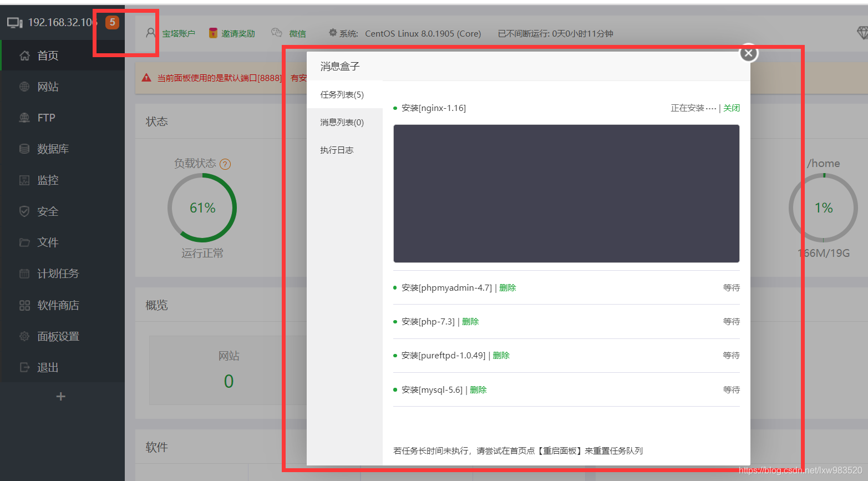Open the 邀请奖励 link
The image size is (868, 481).
point(238,33)
